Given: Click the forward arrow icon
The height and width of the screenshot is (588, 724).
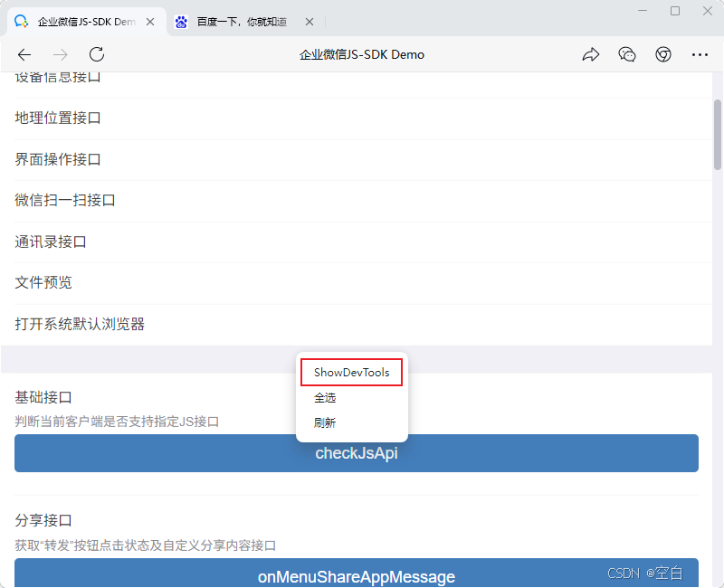Looking at the screenshot, I should coord(61,55).
